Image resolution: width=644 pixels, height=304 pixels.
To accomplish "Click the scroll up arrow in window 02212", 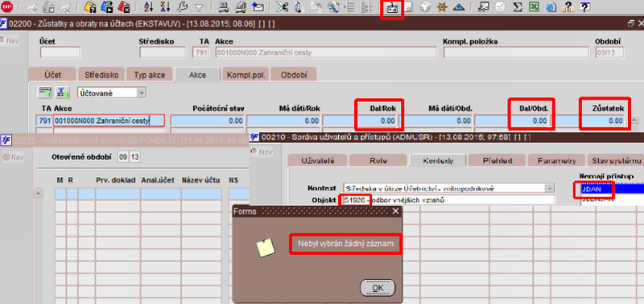I will [x=37, y=193].
